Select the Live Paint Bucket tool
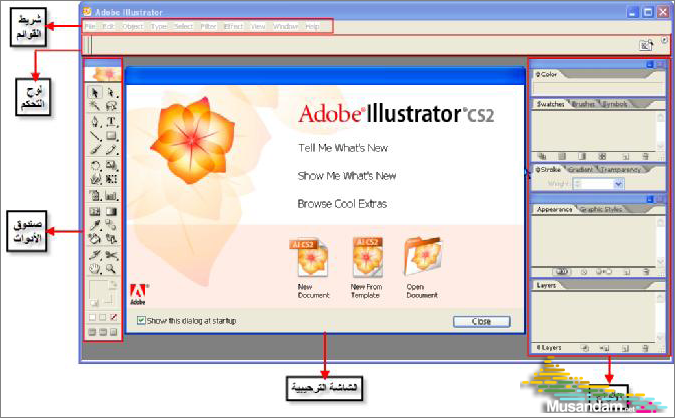Image resolution: width=675 pixels, height=418 pixels. coord(95,238)
